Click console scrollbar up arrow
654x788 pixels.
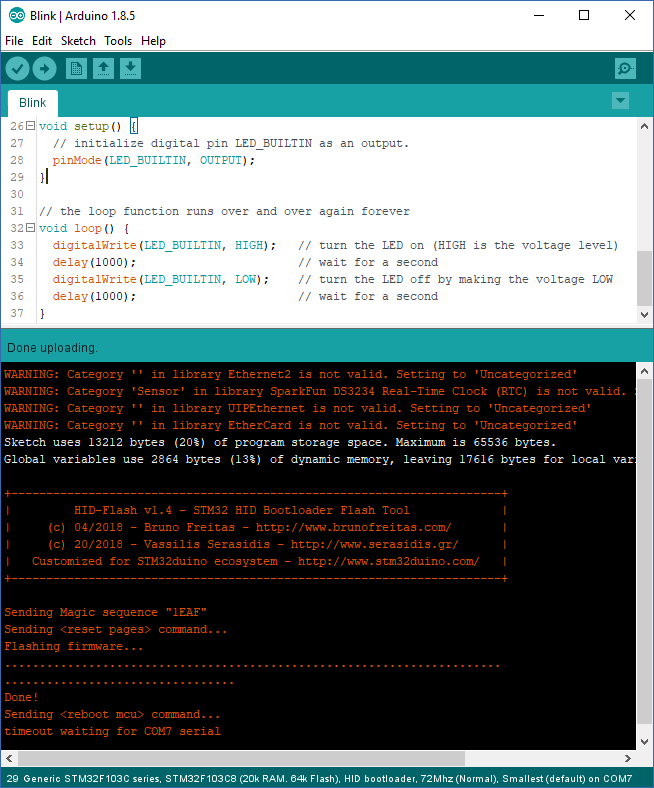click(x=644, y=371)
